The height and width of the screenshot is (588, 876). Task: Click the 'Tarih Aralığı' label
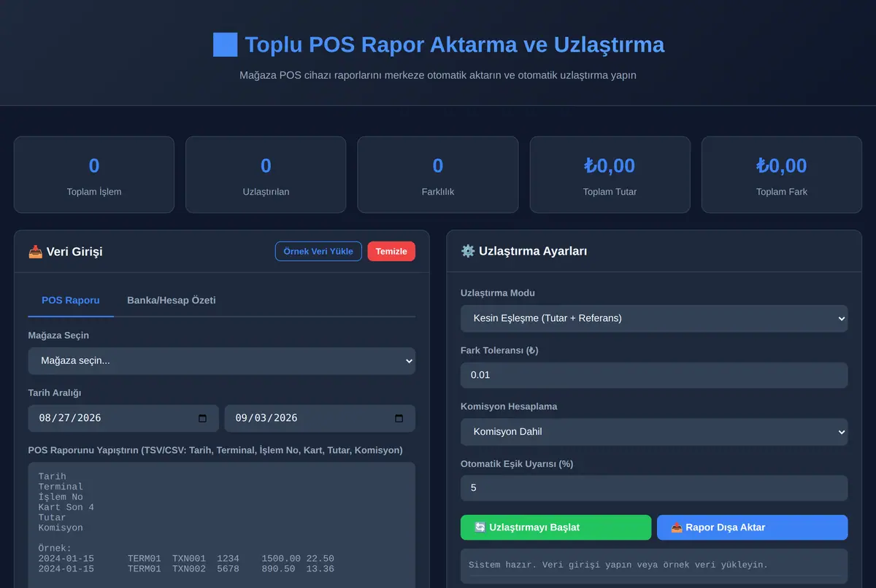point(55,392)
